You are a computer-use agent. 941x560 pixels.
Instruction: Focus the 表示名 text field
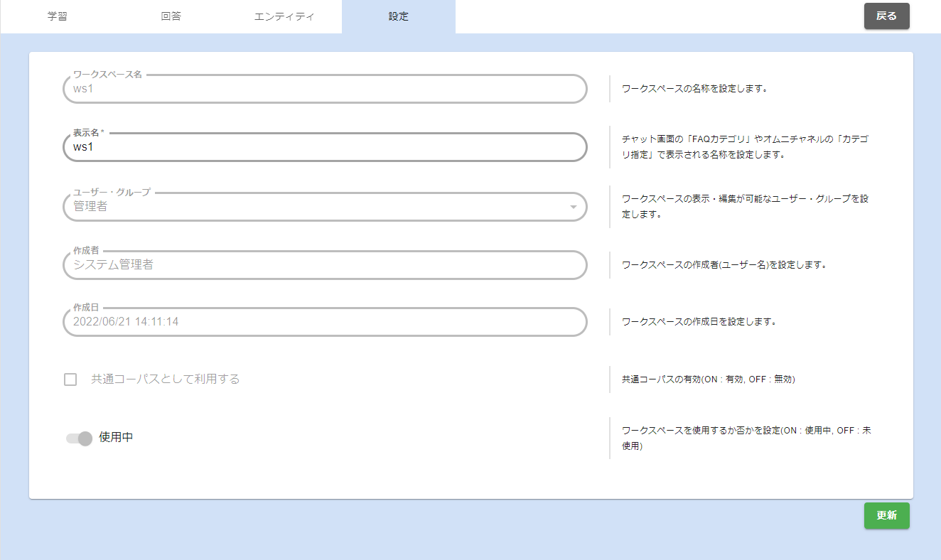[x=325, y=148]
